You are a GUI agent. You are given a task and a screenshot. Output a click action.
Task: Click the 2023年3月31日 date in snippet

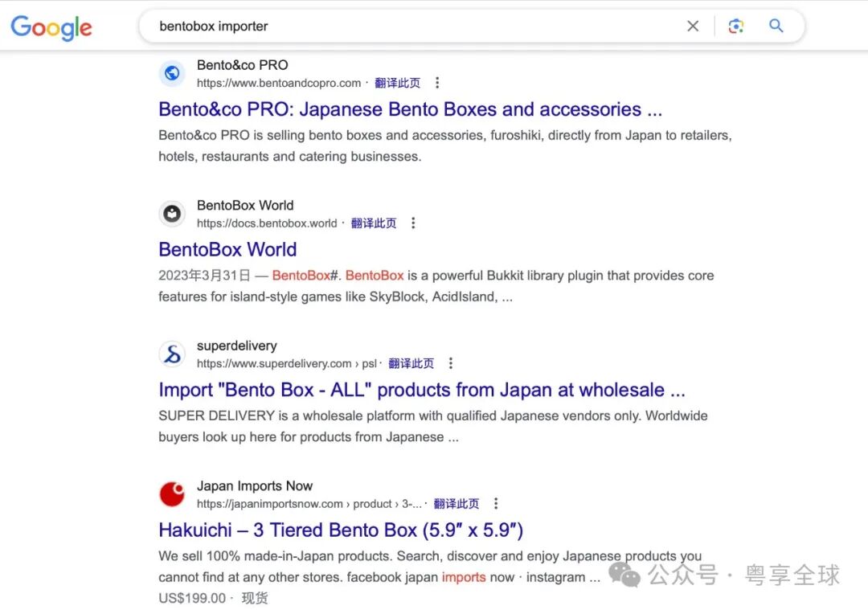point(204,276)
